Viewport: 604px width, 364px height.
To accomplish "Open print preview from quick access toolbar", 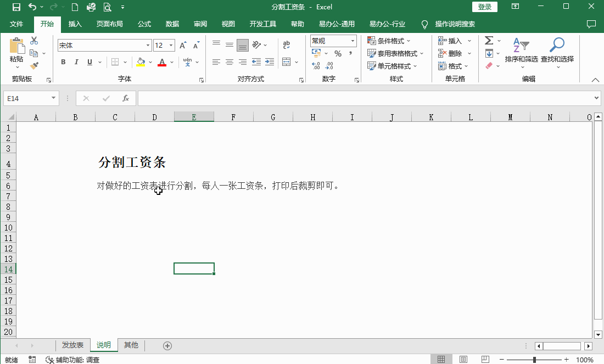I will click(x=107, y=7).
